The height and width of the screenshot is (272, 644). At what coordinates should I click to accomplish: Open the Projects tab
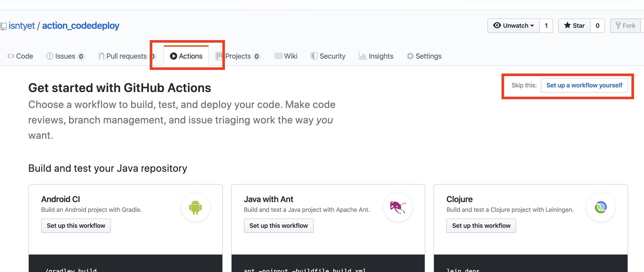238,56
